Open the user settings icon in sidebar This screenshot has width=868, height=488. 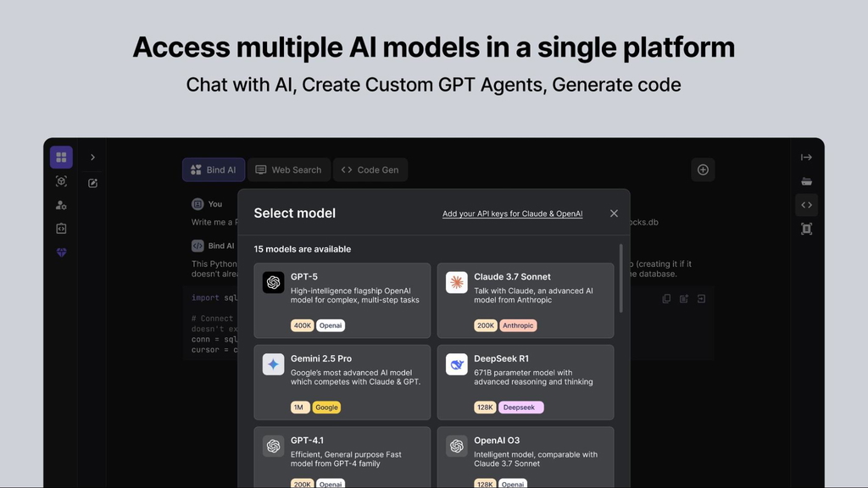point(61,205)
